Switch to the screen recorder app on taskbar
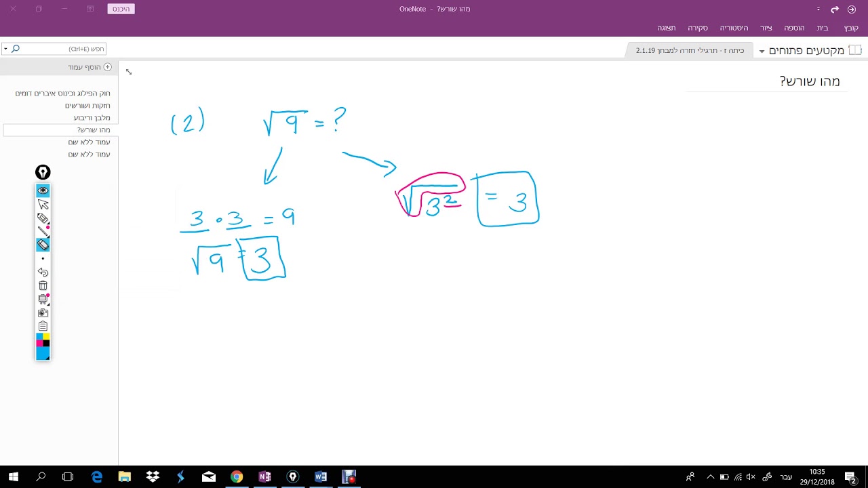This screenshot has width=868, height=488. click(x=349, y=476)
